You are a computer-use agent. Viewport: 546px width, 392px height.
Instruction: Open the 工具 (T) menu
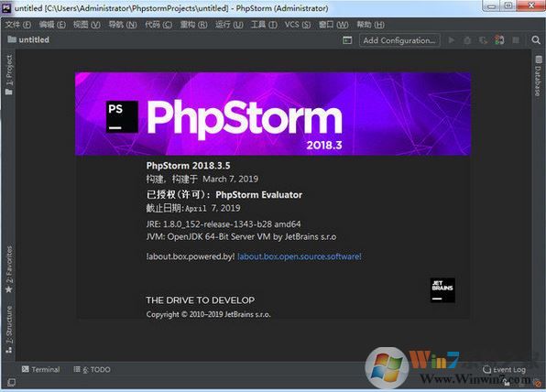[x=264, y=25]
